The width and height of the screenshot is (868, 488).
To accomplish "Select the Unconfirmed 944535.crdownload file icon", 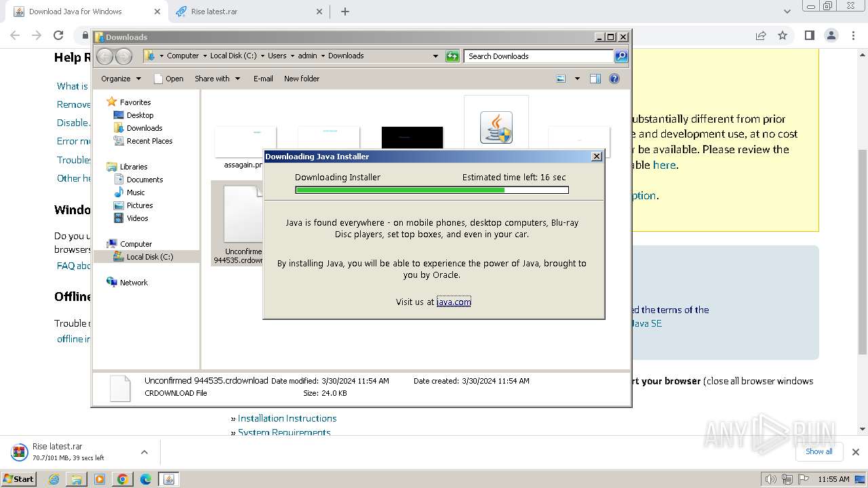I will click(x=243, y=215).
